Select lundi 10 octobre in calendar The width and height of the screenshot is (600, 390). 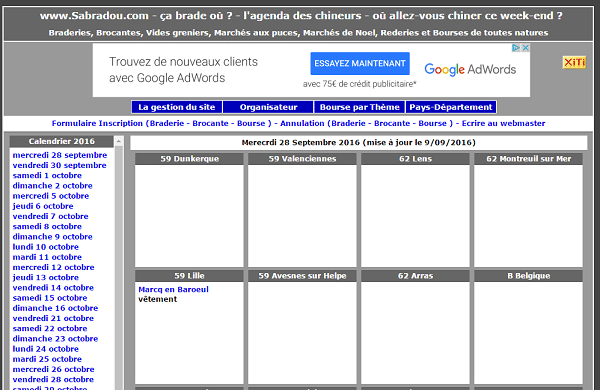click(x=46, y=247)
